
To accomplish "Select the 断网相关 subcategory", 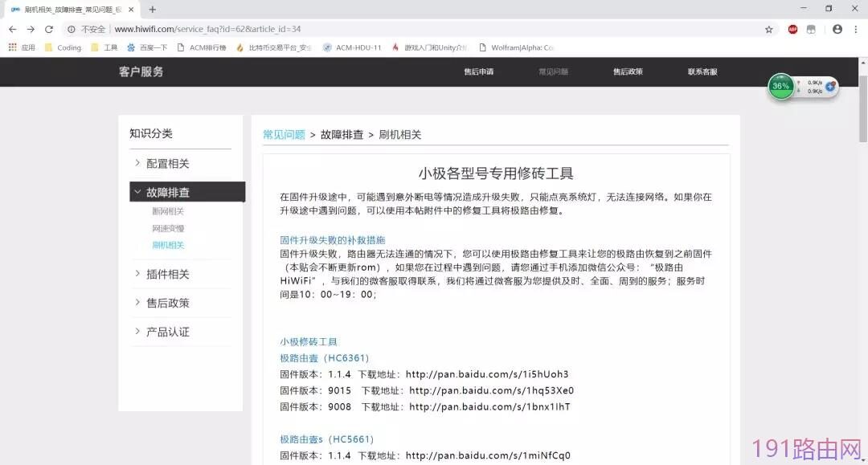I will click(168, 211).
